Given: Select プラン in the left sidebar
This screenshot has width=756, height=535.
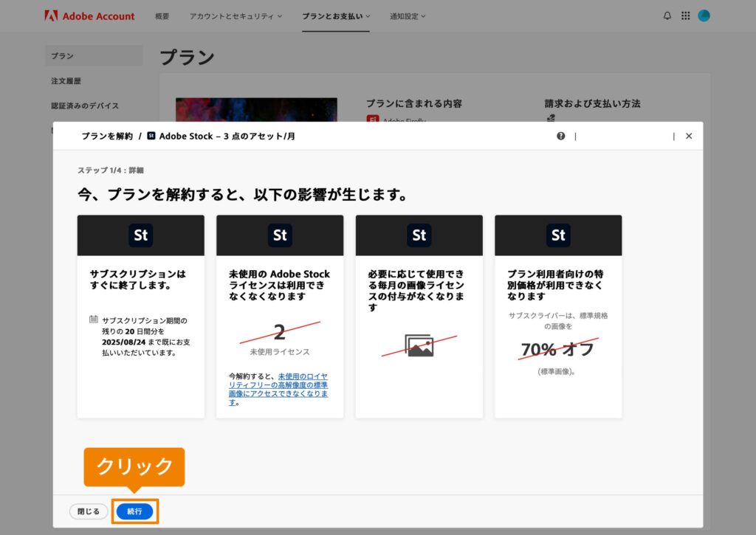Looking at the screenshot, I should click(94, 56).
